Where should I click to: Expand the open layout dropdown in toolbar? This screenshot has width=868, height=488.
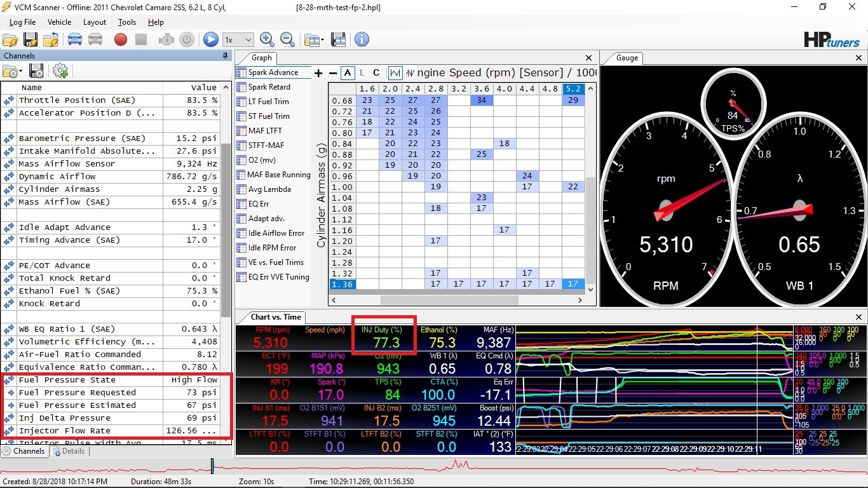coord(323,40)
